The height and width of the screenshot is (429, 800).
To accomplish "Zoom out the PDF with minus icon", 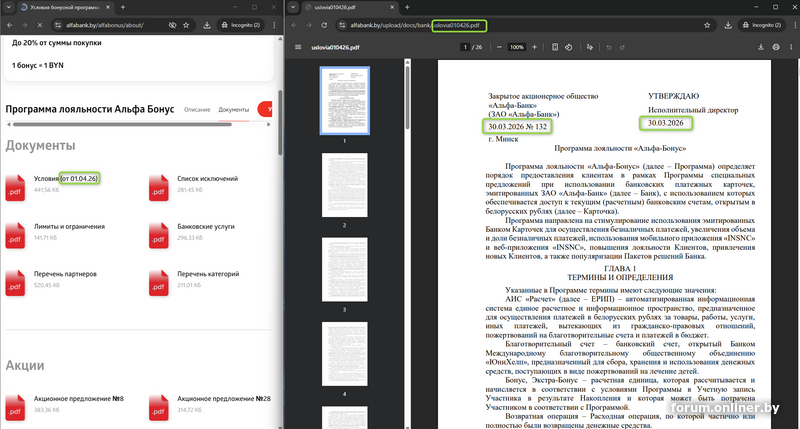I will click(x=499, y=47).
